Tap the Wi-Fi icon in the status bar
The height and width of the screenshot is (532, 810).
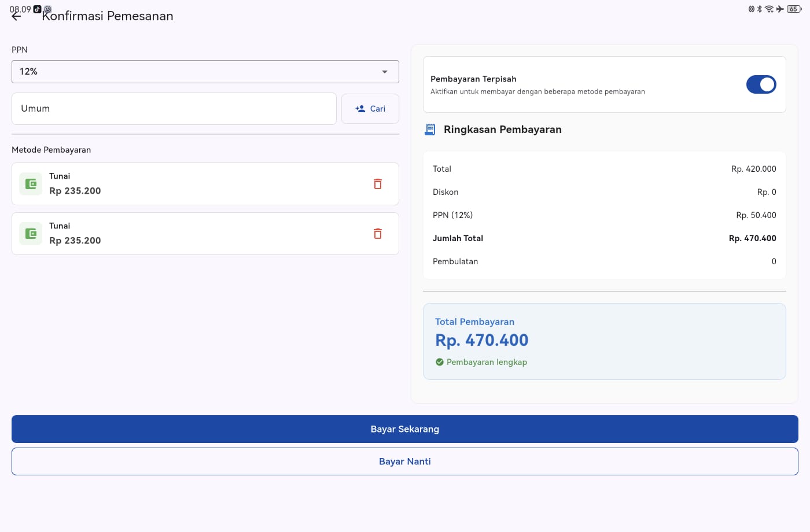click(x=768, y=9)
